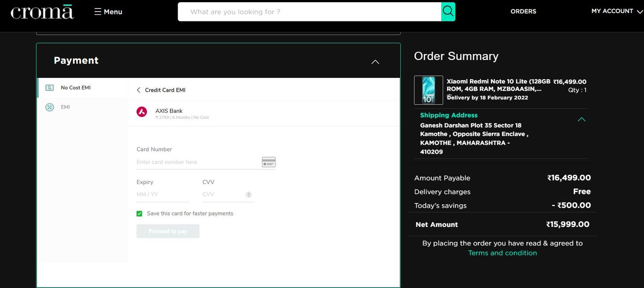
Task: Click the EMI percent icon
Action: 50,107
